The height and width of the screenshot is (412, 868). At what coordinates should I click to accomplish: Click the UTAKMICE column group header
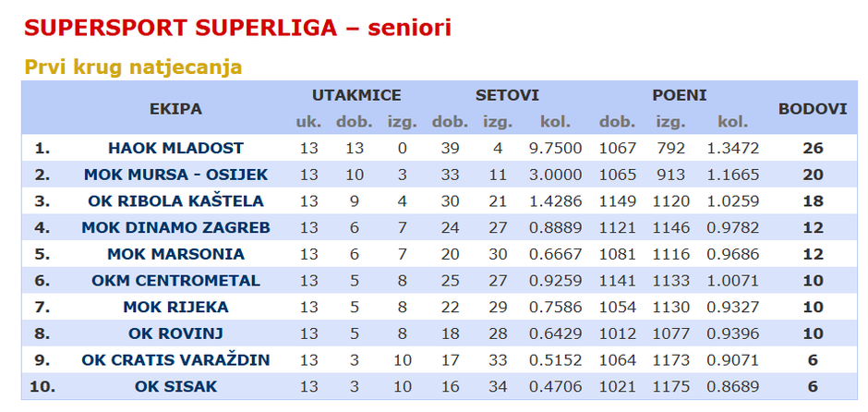(356, 95)
